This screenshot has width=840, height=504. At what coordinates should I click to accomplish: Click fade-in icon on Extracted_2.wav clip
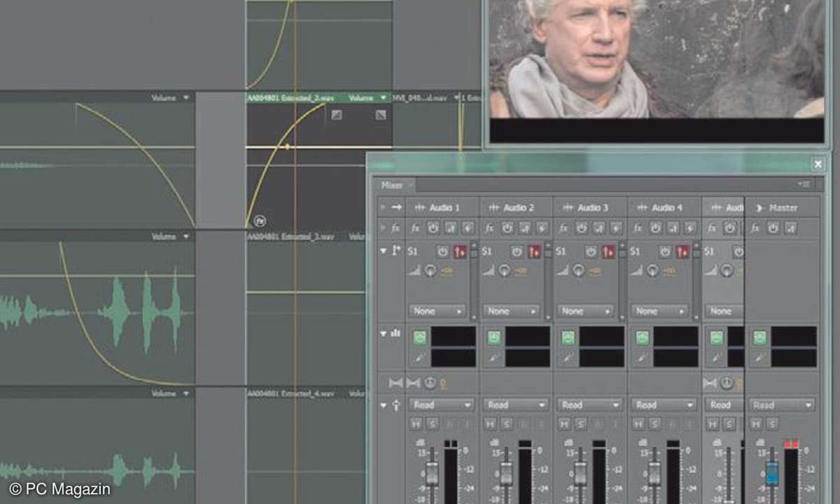[x=337, y=115]
